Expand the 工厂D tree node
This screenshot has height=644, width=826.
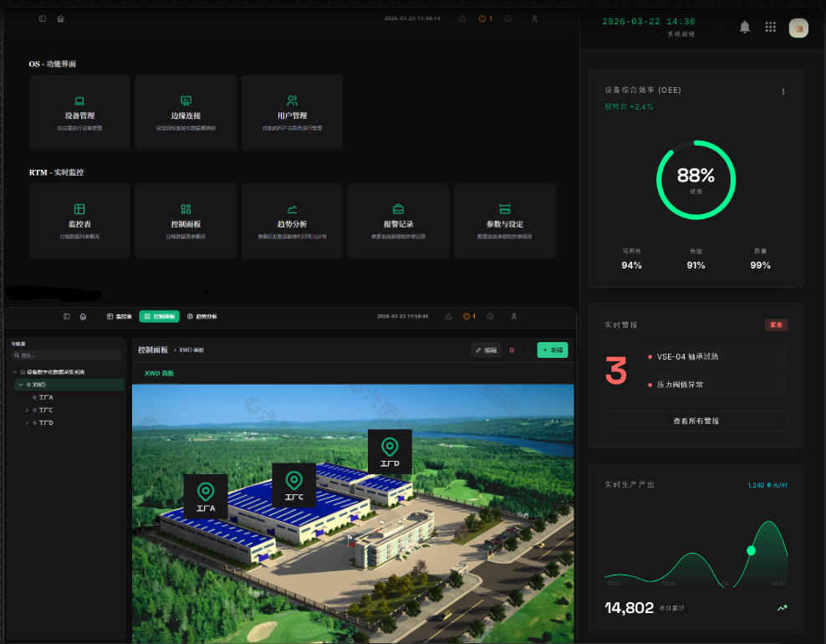(x=27, y=423)
